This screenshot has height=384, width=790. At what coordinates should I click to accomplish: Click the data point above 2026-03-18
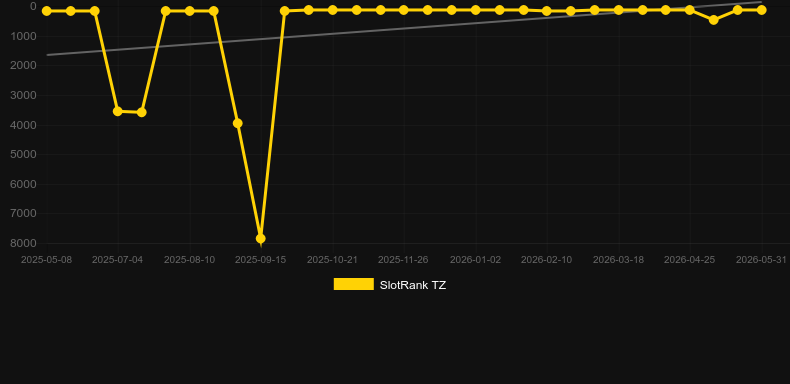[618, 10]
